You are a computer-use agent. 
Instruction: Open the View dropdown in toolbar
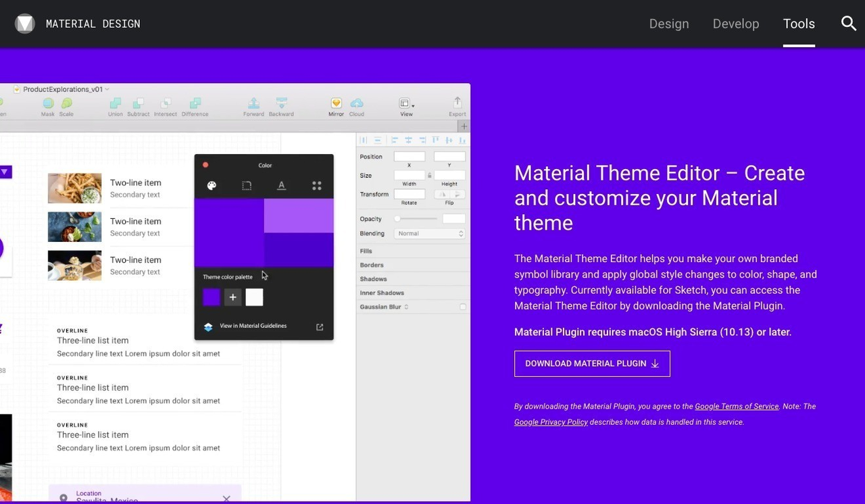[406, 104]
